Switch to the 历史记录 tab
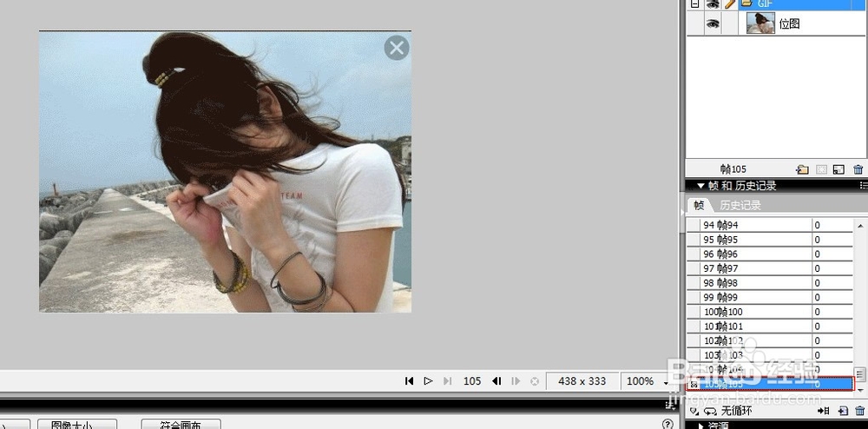868x429 pixels. point(740,205)
